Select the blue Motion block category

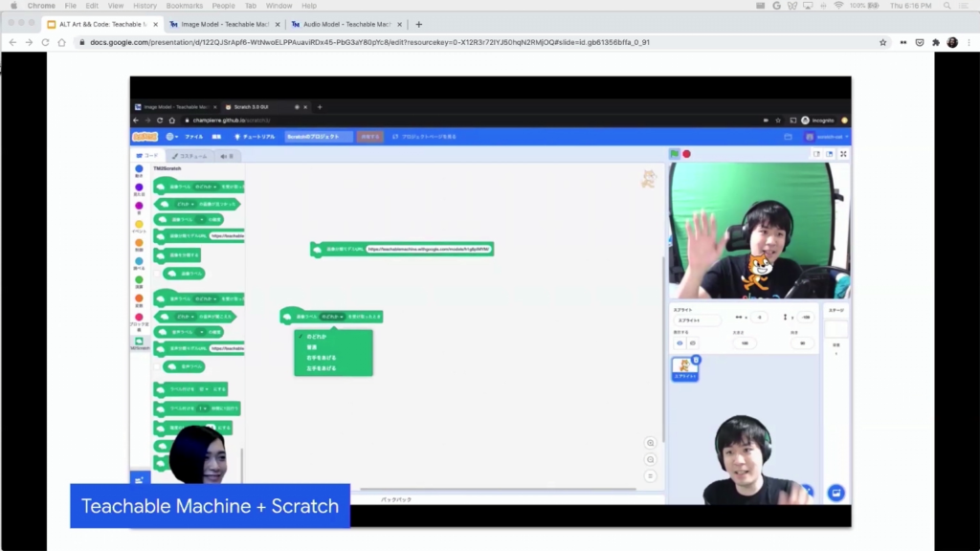coord(139,170)
